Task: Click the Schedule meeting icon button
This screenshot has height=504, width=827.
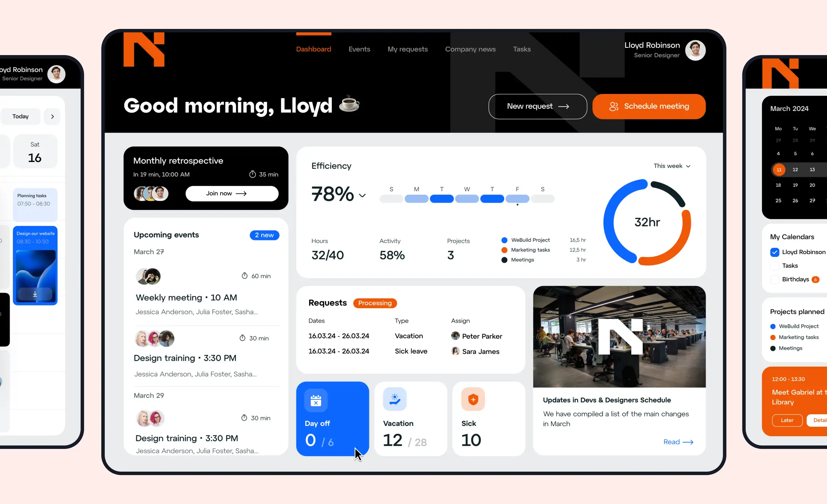Action: pos(614,106)
